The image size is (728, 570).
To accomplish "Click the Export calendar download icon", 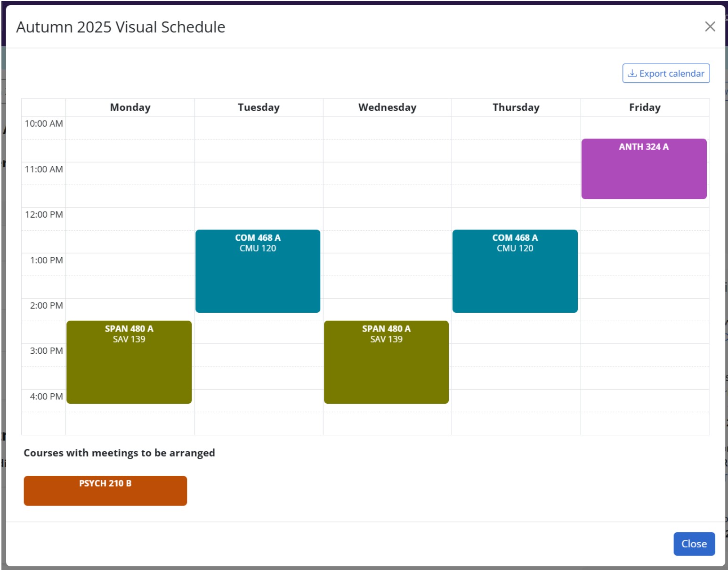I will click(x=632, y=73).
